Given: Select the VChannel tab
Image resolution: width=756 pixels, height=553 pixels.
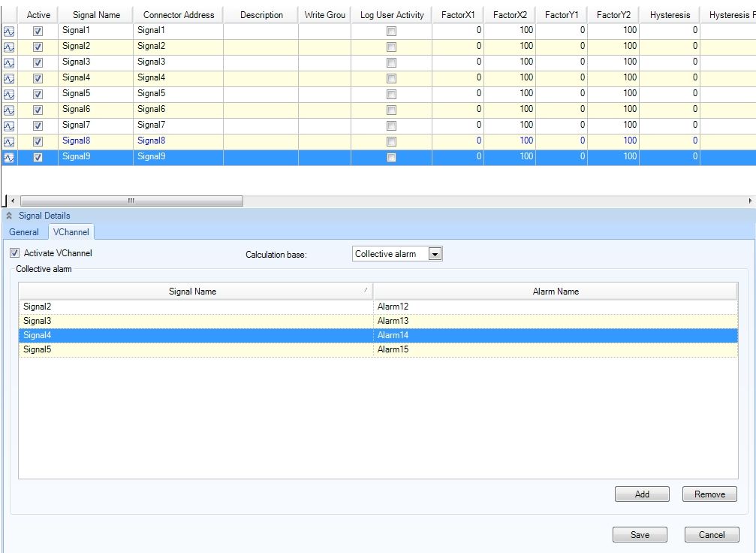Looking at the screenshot, I should click(71, 232).
